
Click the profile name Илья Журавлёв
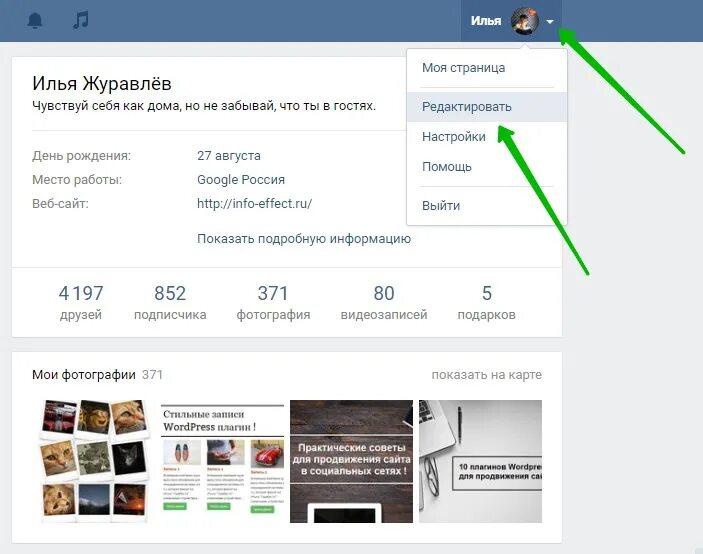(x=102, y=83)
